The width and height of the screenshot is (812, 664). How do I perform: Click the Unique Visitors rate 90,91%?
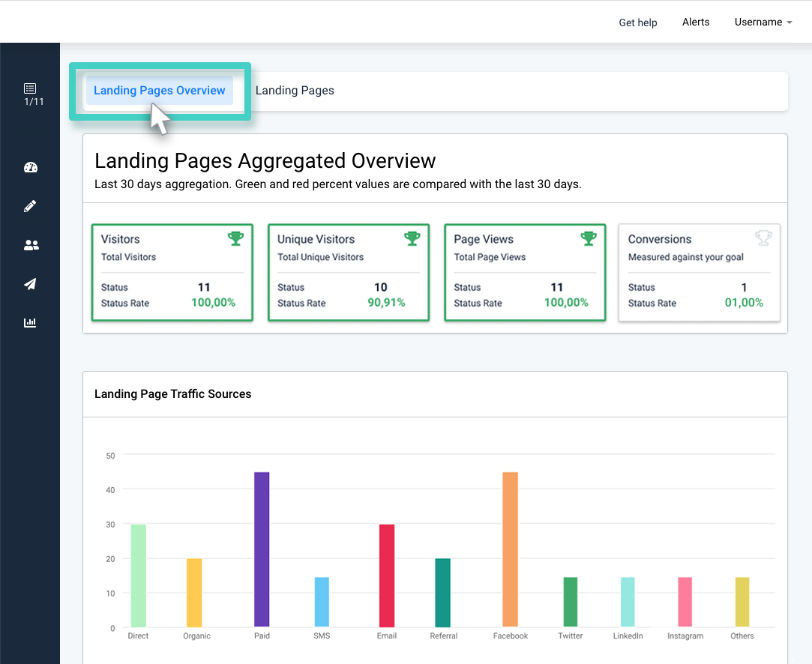386,303
